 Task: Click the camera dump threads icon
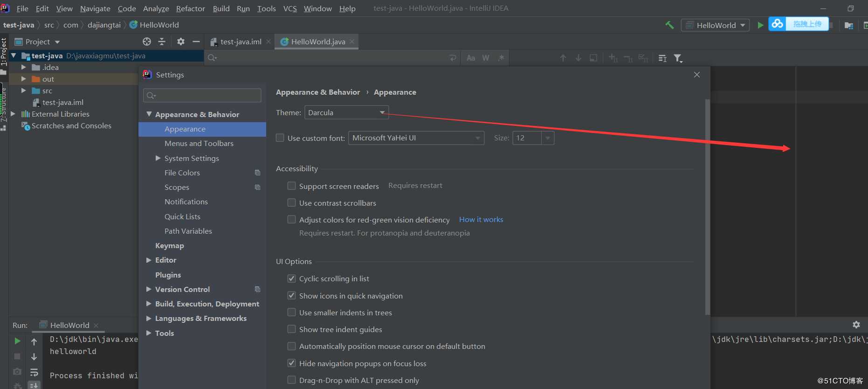pyautogui.click(x=17, y=372)
